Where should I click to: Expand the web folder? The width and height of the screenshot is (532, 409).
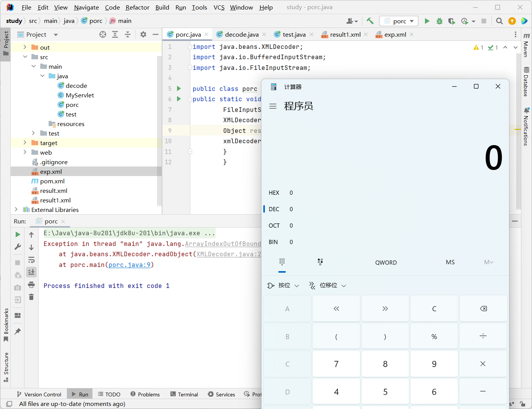coord(25,152)
